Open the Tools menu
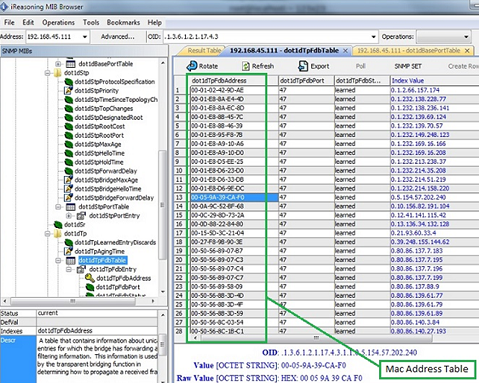Screen dimensions: 479x383 [x=91, y=22]
